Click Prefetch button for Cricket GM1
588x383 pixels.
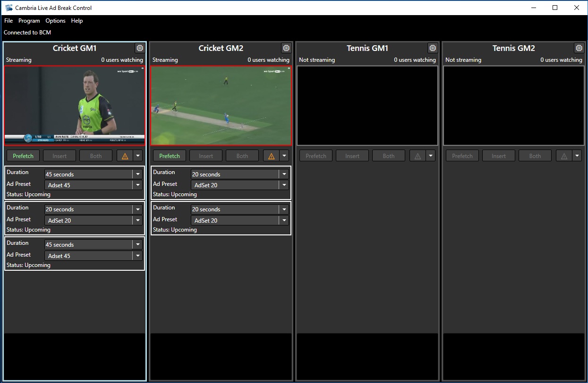click(23, 156)
